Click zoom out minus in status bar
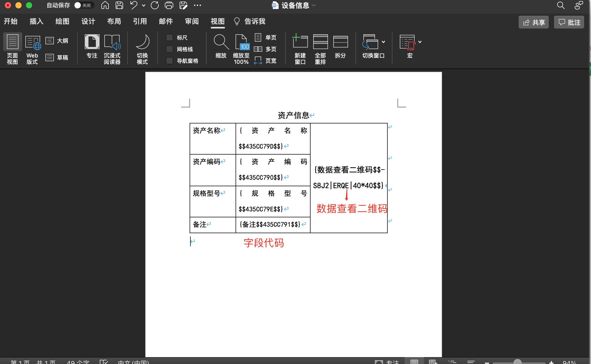This screenshot has width=591, height=364. pyautogui.click(x=487, y=363)
